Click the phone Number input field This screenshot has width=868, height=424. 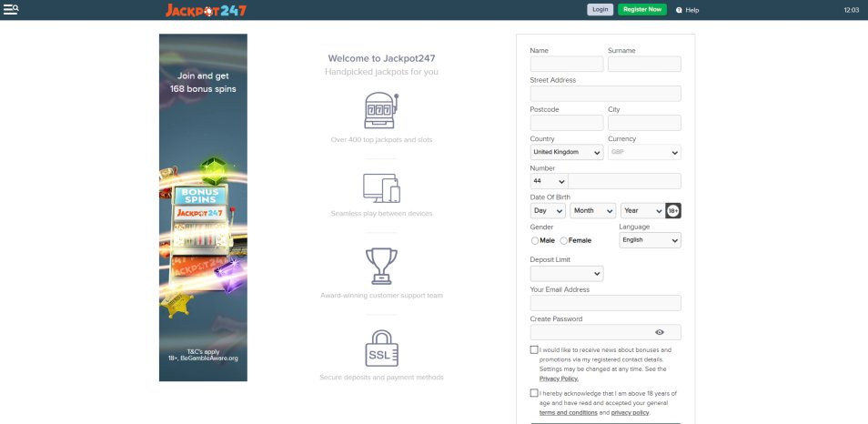(x=625, y=182)
